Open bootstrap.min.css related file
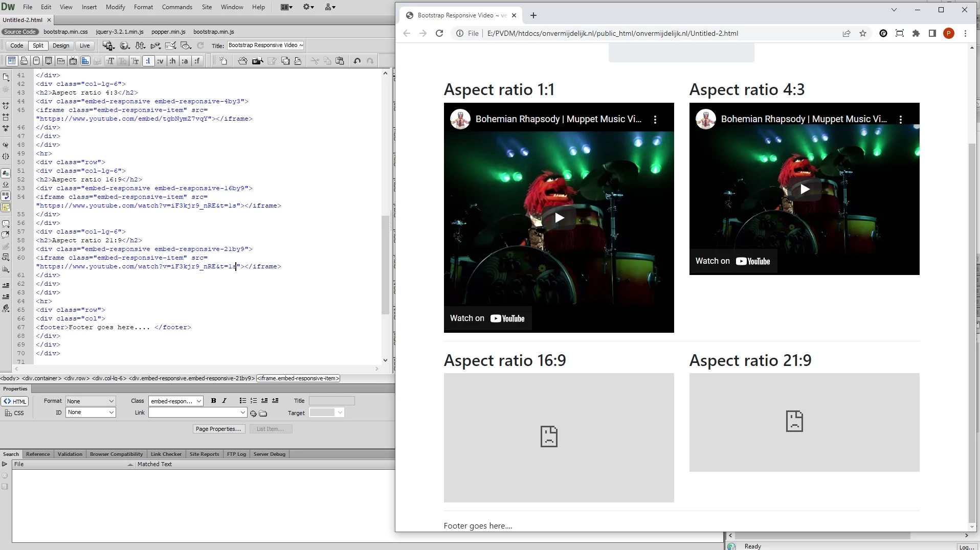This screenshot has height=550, width=980. tap(65, 32)
